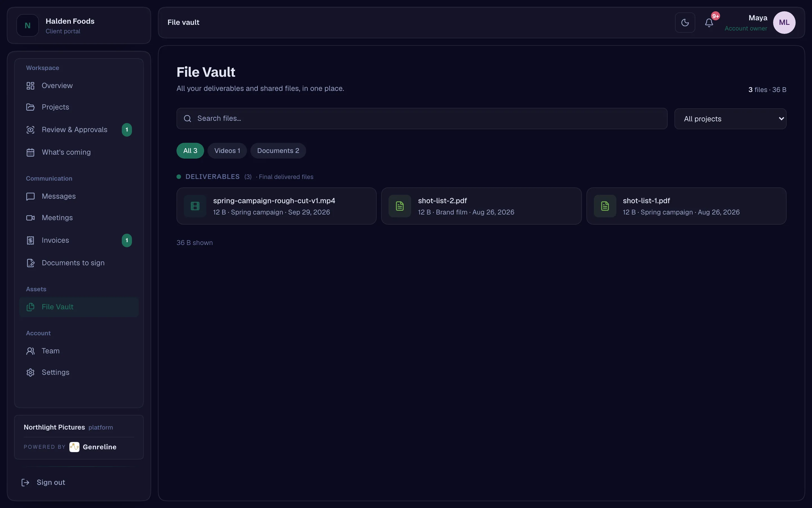812x508 pixels.
Task: Open the All projects dropdown
Action: (730, 119)
